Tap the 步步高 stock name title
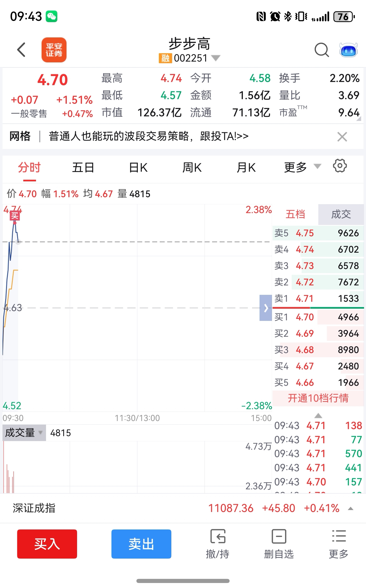 tap(189, 44)
